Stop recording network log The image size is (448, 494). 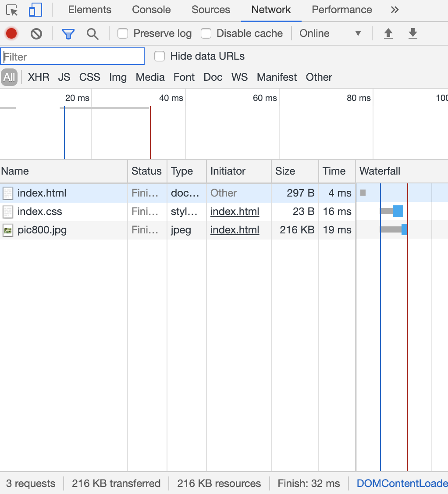[x=11, y=33]
